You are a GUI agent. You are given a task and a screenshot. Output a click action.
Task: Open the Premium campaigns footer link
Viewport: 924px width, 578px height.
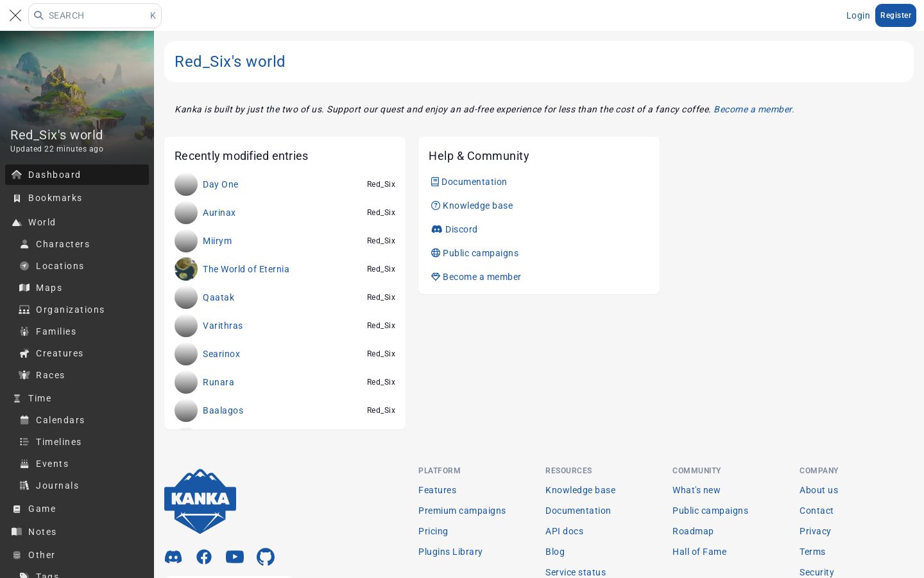click(462, 511)
